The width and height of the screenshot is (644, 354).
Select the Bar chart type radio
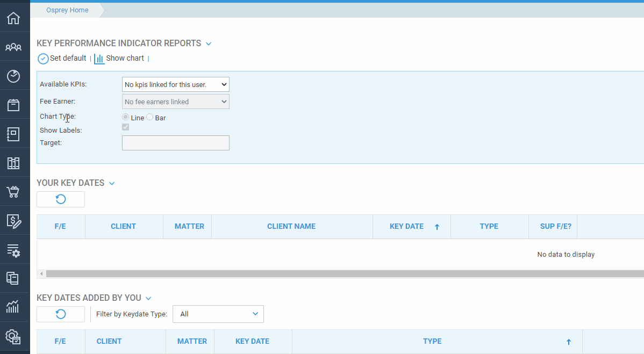(150, 117)
